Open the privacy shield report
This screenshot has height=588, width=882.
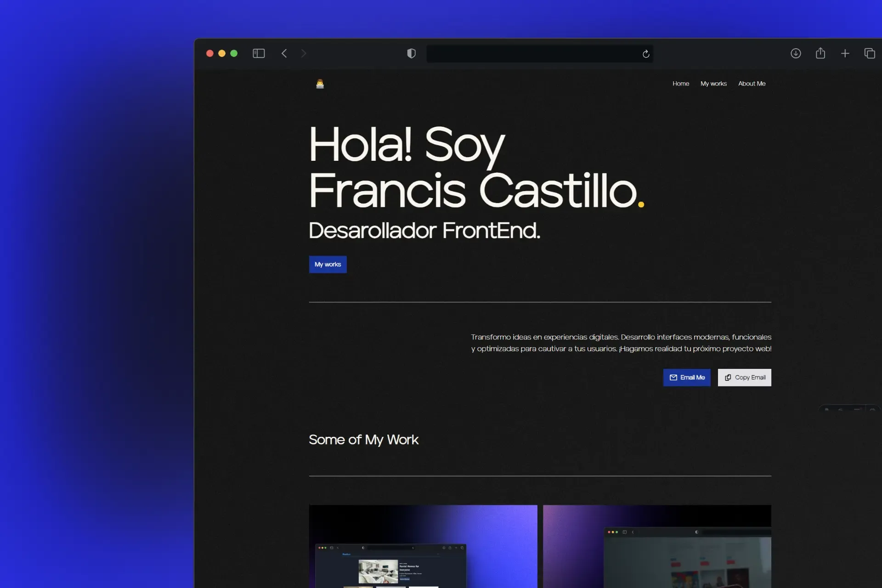tap(411, 53)
